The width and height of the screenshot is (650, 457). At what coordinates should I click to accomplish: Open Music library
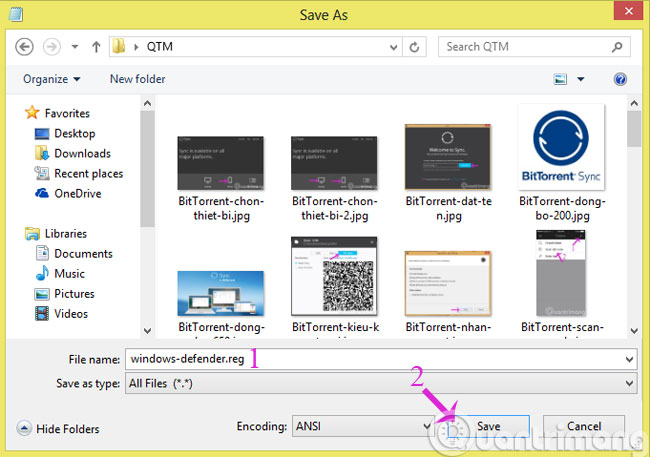coord(69,274)
